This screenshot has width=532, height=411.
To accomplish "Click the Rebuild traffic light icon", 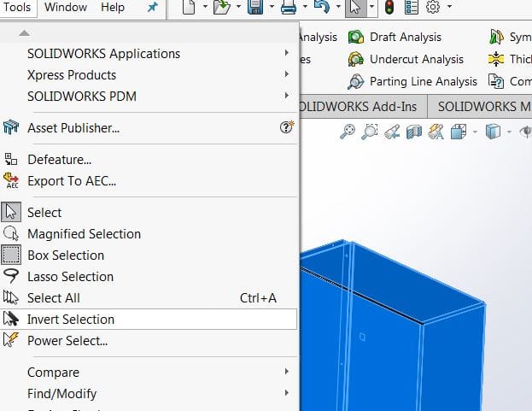I will 389,8.
